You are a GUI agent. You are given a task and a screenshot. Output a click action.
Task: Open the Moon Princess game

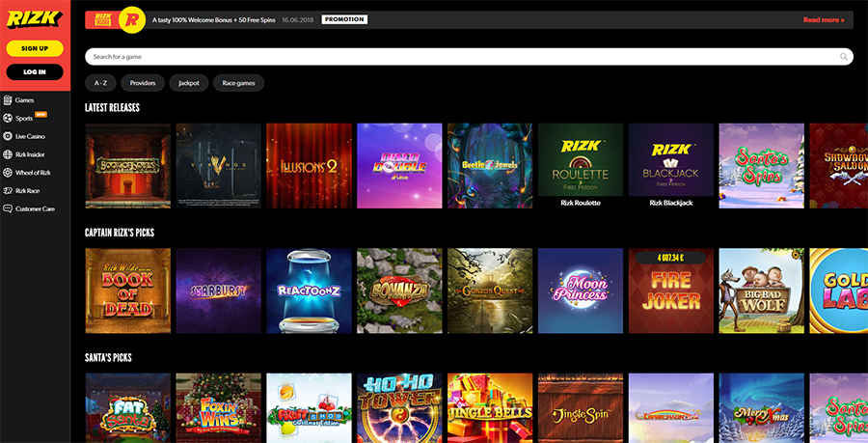click(581, 291)
